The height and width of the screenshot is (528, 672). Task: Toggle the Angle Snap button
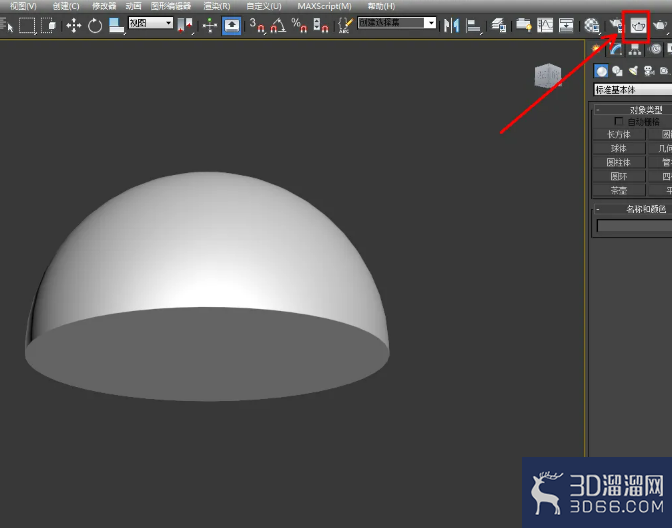278,25
